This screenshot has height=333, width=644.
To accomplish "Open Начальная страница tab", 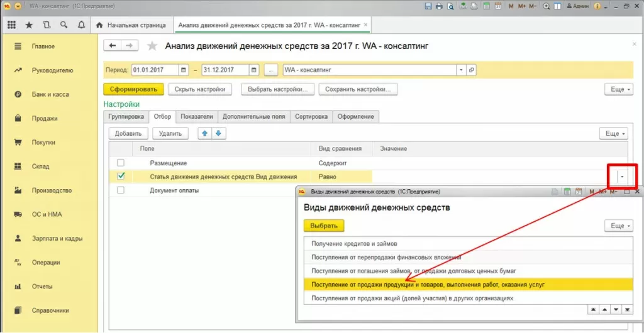I will coord(131,25).
